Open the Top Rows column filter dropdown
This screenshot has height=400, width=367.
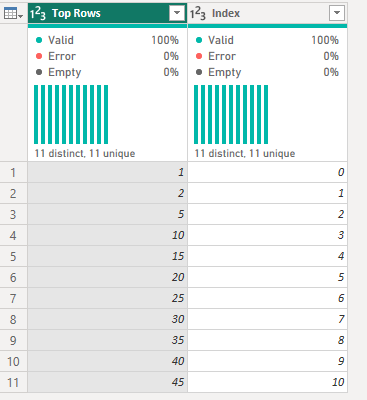(177, 13)
